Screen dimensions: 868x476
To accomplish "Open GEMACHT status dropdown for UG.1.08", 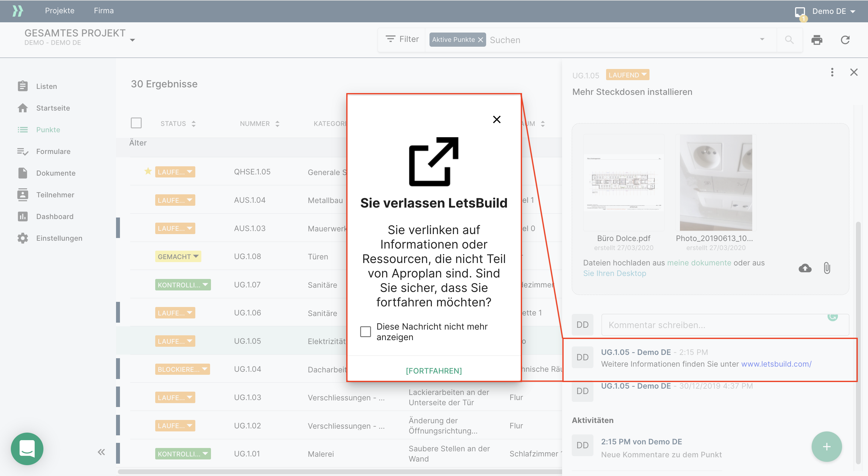I will 178,257.
